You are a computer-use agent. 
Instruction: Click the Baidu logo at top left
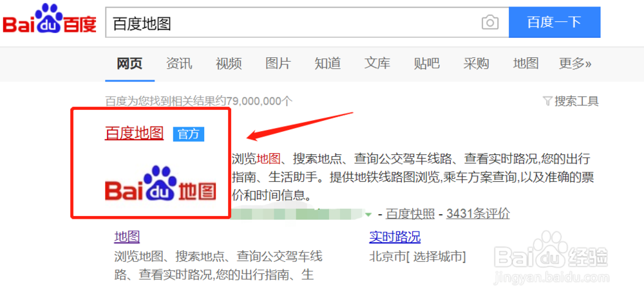coord(50,20)
